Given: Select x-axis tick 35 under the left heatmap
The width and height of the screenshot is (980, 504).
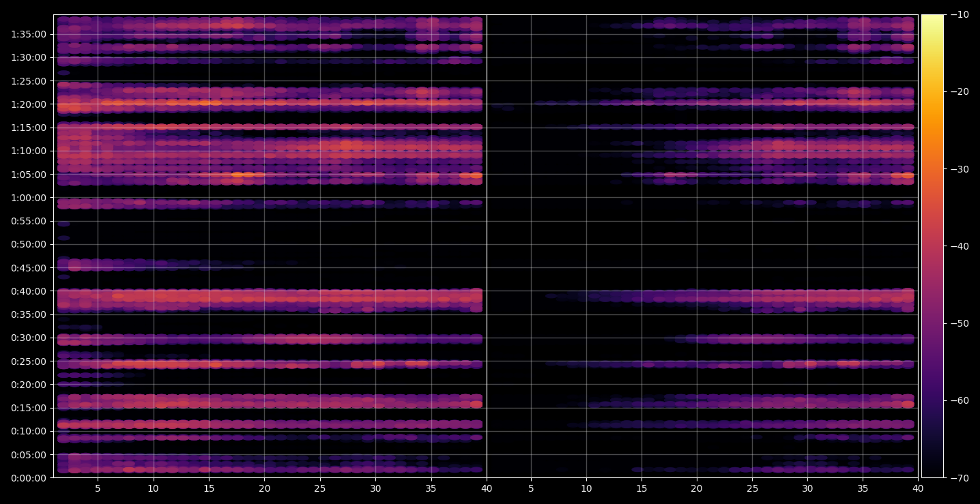Looking at the screenshot, I should [431, 489].
